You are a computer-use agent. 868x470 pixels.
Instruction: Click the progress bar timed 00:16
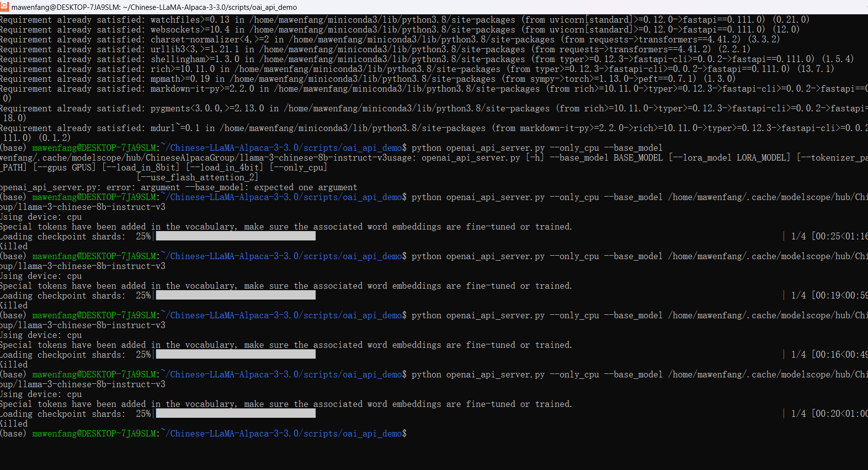[x=235, y=355]
